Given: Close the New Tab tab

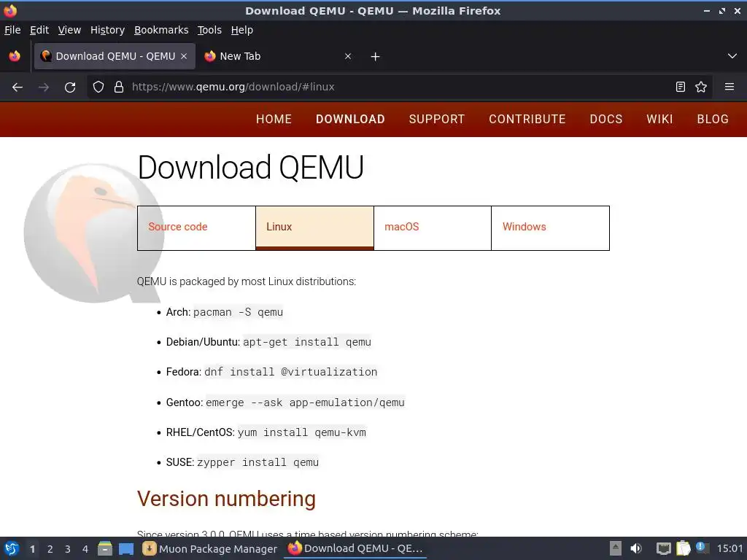Looking at the screenshot, I should coord(348,56).
